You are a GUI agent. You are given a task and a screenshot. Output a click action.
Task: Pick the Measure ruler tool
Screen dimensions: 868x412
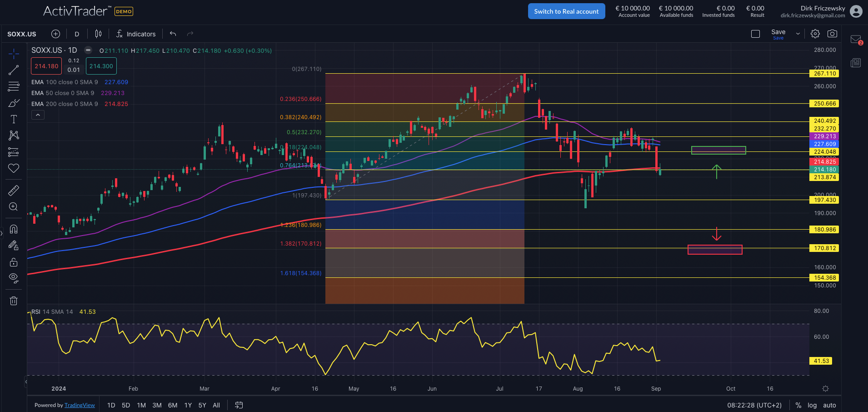(14, 190)
